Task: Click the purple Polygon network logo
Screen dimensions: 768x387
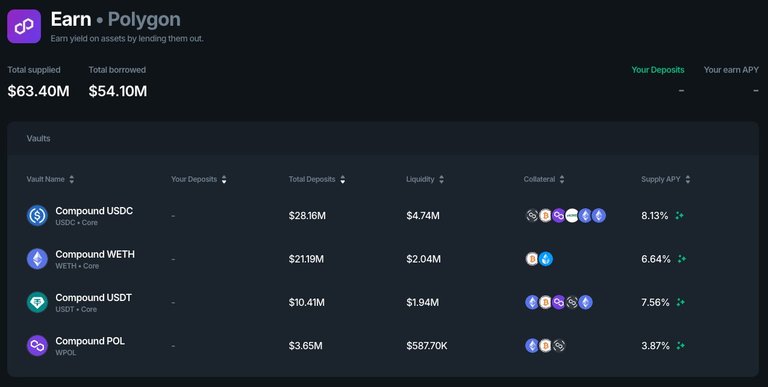Action: coord(24,26)
